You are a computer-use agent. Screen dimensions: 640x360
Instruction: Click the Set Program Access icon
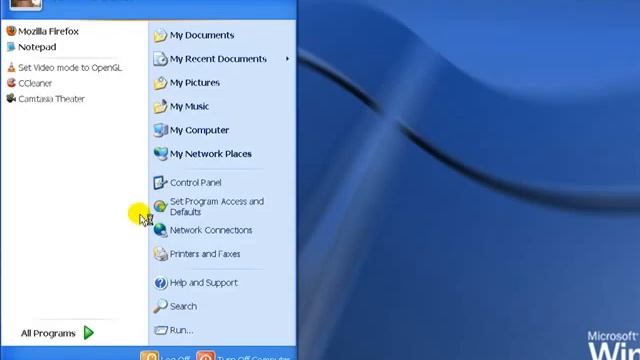pyautogui.click(x=160, y=206)
